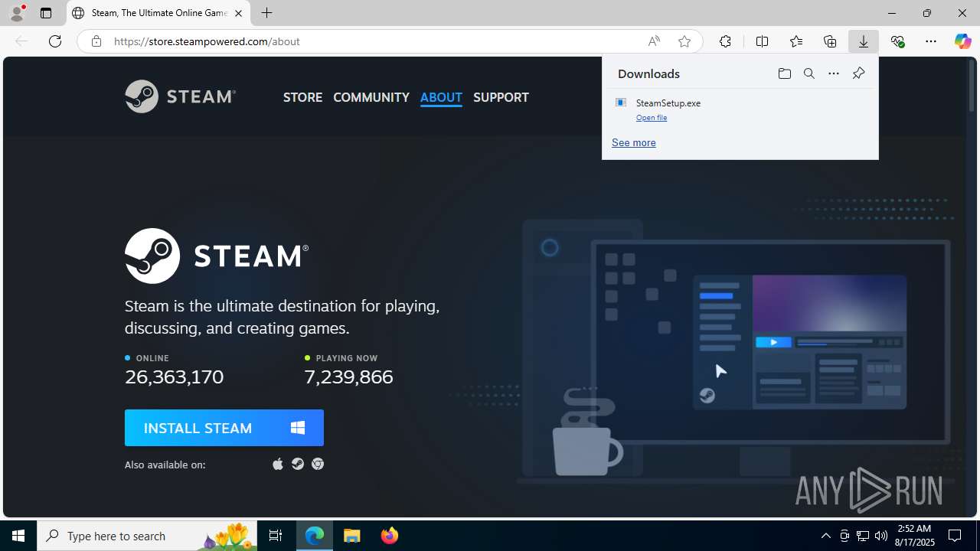Click the playing now count 7,239,866

(x=348, y=377)
